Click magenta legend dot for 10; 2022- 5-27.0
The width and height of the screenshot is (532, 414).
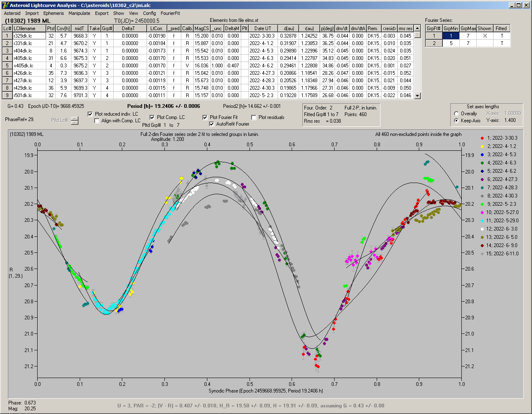point(482,212)
